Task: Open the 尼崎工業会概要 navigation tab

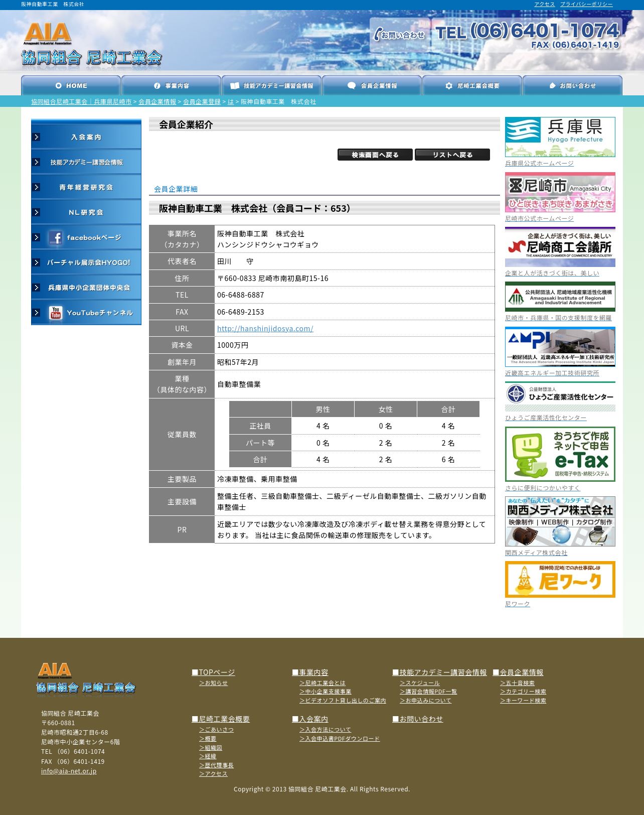Action: pyautogui.click(x=472, y=85)
